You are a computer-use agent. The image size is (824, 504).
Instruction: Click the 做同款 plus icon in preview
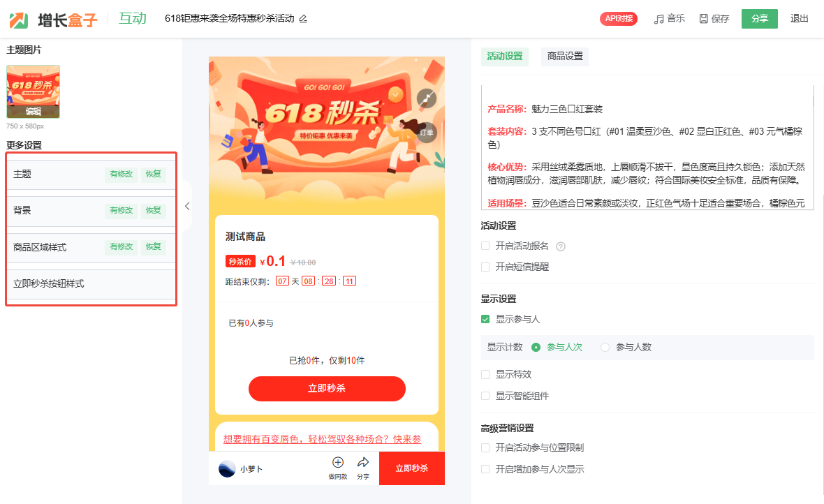click(x=338, y=463)
